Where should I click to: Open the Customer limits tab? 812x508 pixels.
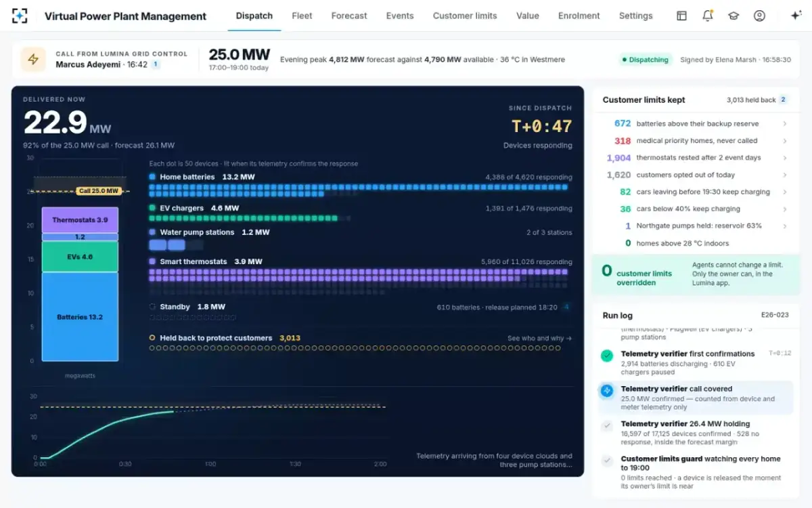465,16
